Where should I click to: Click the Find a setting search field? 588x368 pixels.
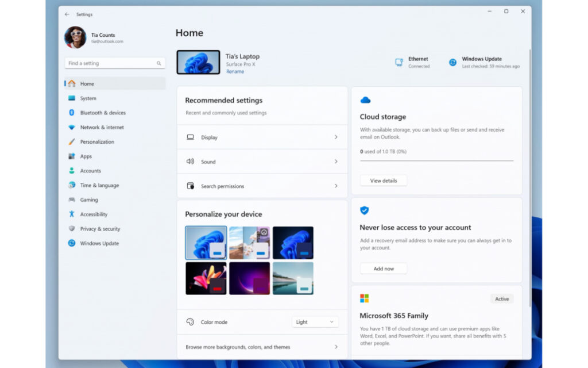coord(115,63)
